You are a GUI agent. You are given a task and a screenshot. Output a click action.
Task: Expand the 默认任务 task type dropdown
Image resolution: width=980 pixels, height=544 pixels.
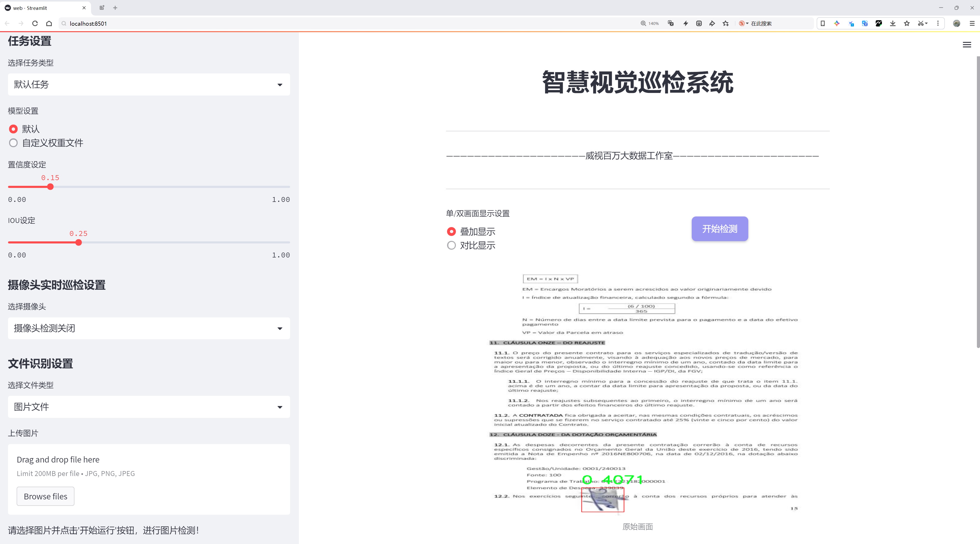tap(149, 84)
